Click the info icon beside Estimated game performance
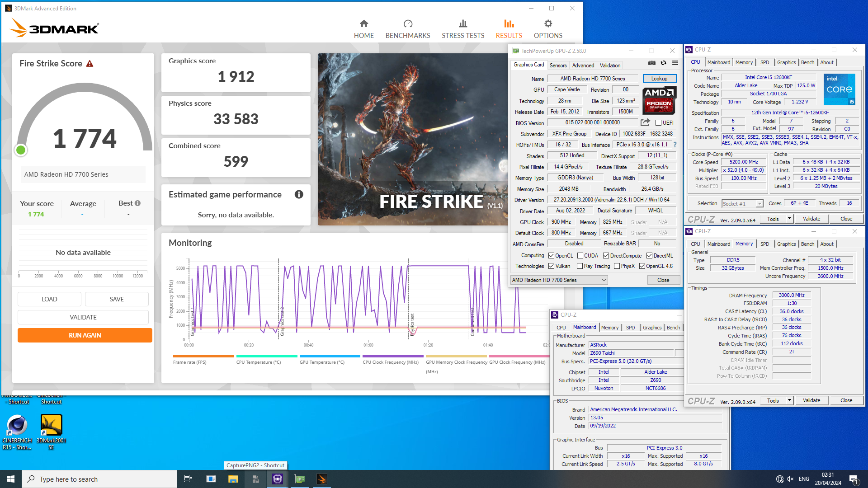This screenshot has width=868, height=488. (x=299, y=194)
